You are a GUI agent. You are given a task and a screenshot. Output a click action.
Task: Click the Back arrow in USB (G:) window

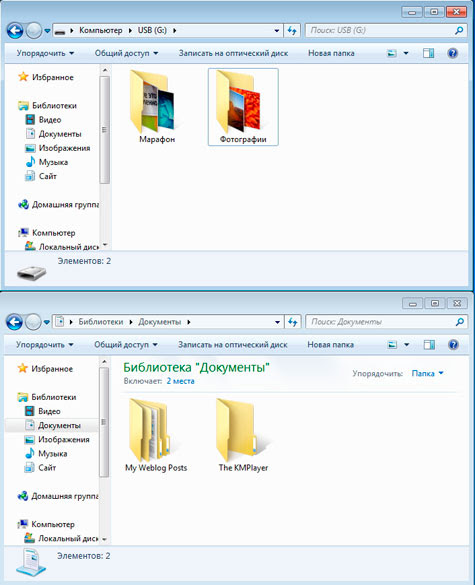coord(15,31)
